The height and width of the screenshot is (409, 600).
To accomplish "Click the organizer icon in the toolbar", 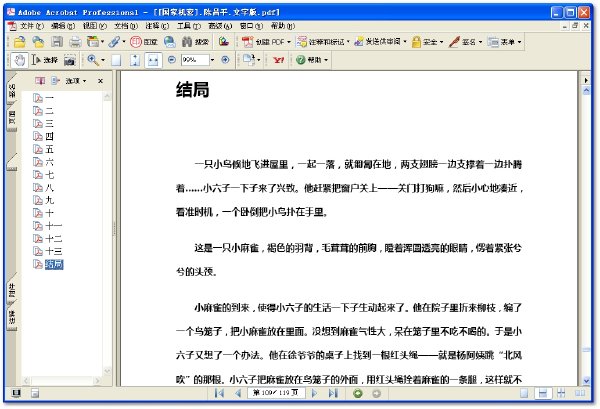I will [x=92, y=41].
